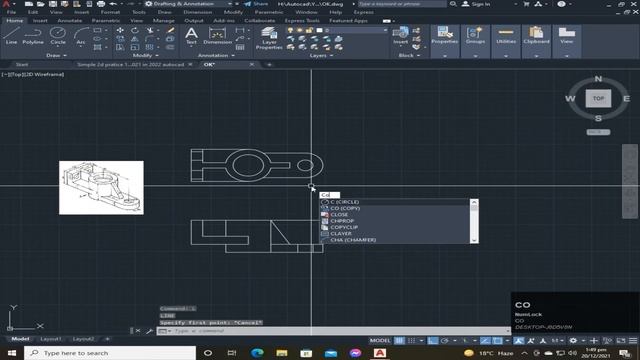Click the command suggestion list scrollbar
Viewport: 640px width, 360px height.
tap(474, 221)
